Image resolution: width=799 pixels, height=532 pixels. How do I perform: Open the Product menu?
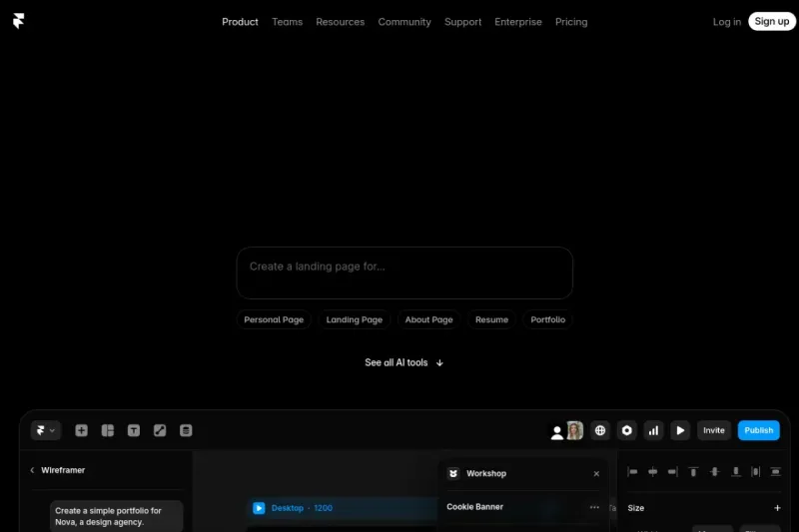pos(240,22)
